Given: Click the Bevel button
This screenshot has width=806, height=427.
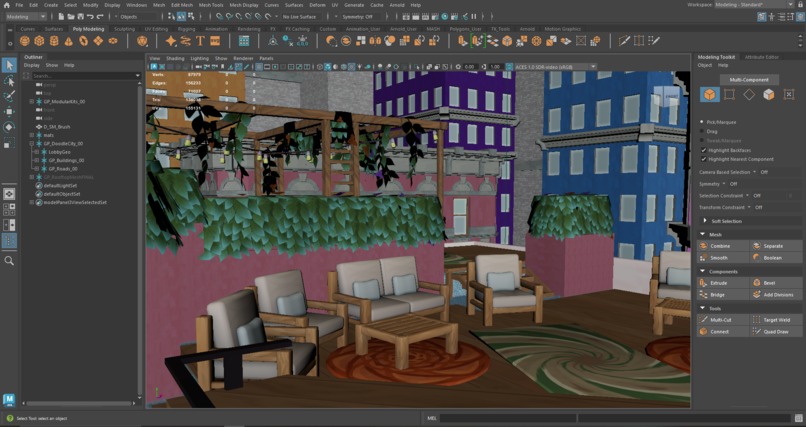Looking at the screenshot, I should 776,283.
